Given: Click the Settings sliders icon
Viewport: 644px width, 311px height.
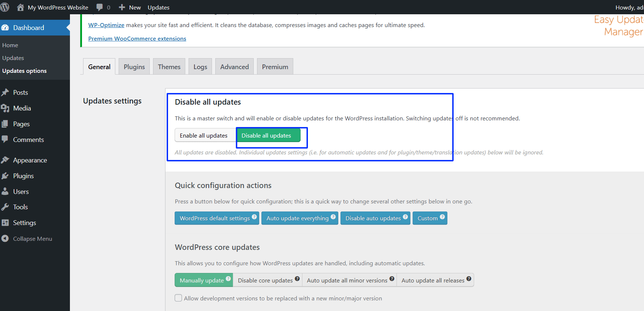Looking at the screenshot, I should point(5,223).
